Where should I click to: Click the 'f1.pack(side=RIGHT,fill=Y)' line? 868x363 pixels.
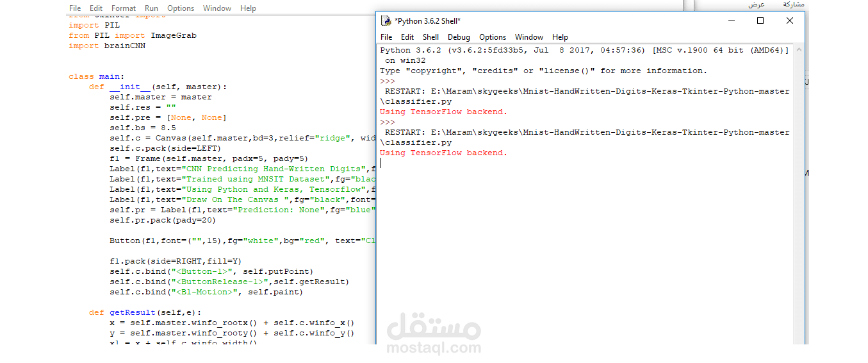[x=176, y=261]
